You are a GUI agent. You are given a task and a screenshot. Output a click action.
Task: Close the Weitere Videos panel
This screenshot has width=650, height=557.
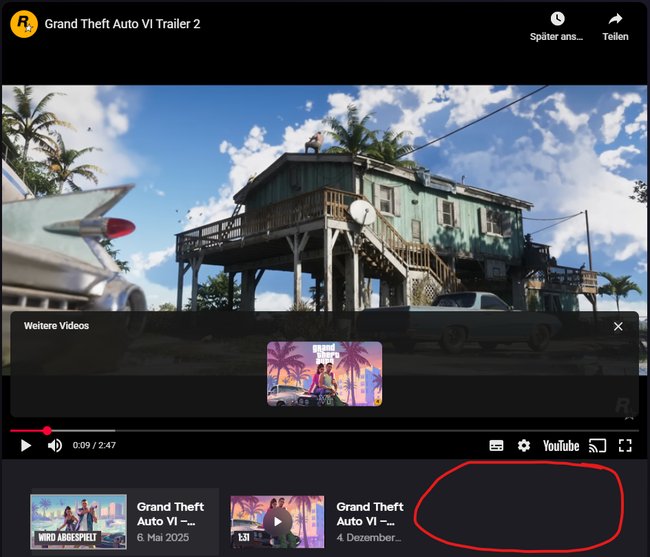tap(618, 327)
